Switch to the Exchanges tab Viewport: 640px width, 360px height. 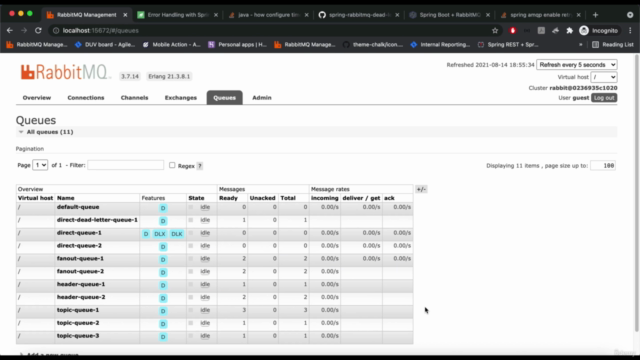click(181, 98)
